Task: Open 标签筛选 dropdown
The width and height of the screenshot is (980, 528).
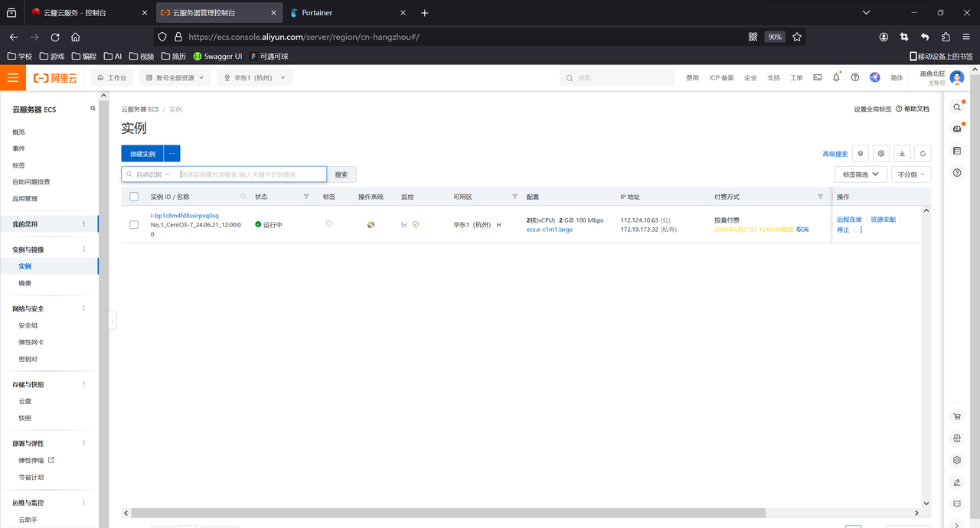Action: click(861, 174)
